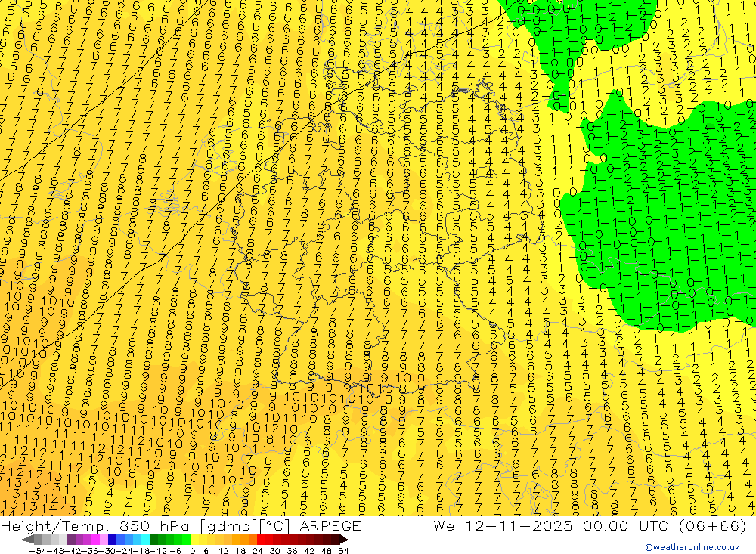
Task: Pick the dark purple swatch near -42
Action: tap(71, 540)
